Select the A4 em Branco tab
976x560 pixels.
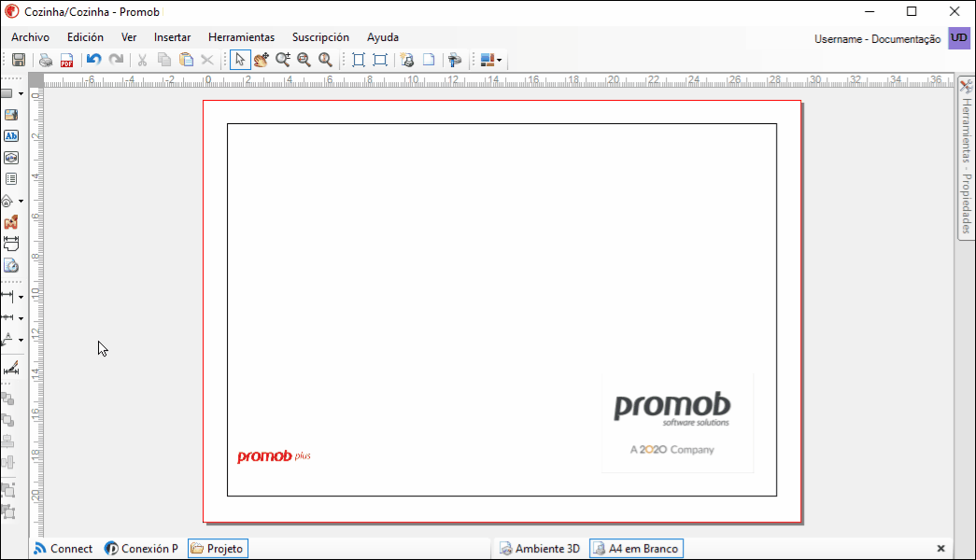pos(636,549)
